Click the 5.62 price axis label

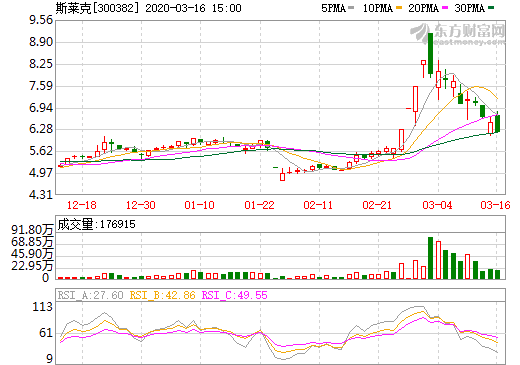click(x=41, y=151)
